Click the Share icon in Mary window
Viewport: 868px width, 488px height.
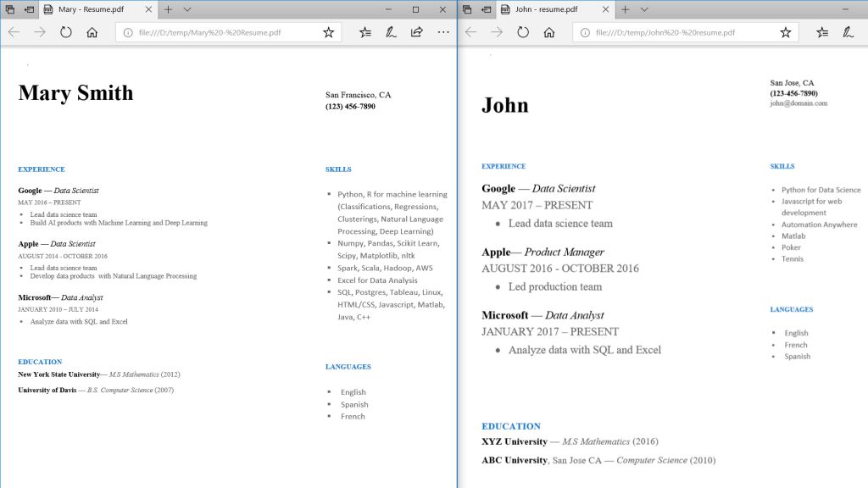click(417, 33)
